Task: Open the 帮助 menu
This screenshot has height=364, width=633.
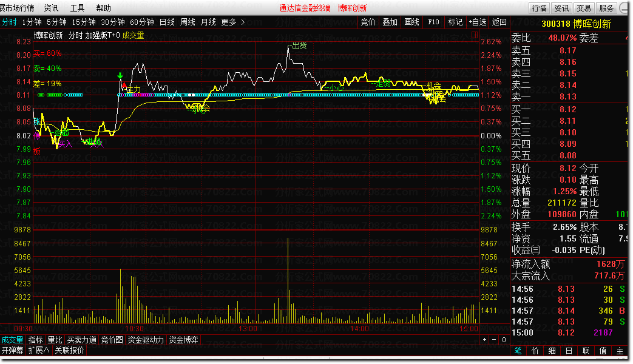Action: tap(103, 8)
